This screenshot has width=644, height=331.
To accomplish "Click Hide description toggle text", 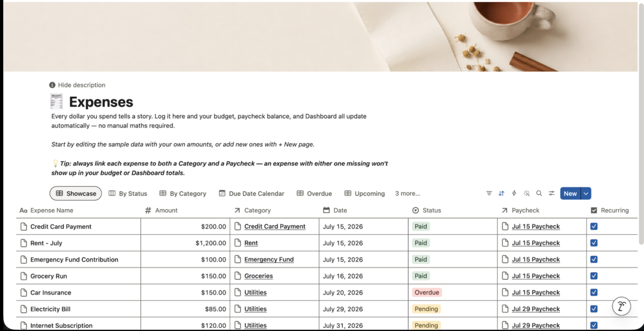I will (81, 85).
